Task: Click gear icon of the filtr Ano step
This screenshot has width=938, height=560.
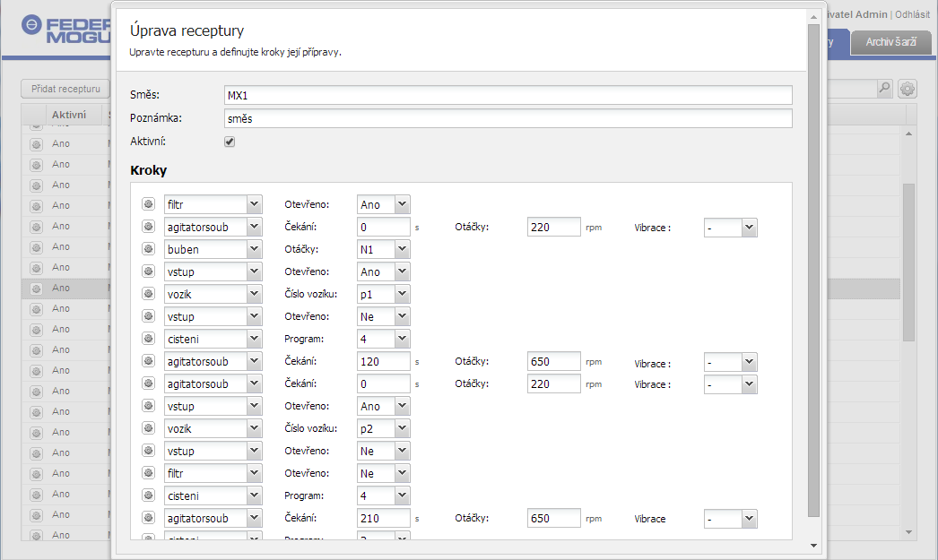Action: tap(148, 203)
